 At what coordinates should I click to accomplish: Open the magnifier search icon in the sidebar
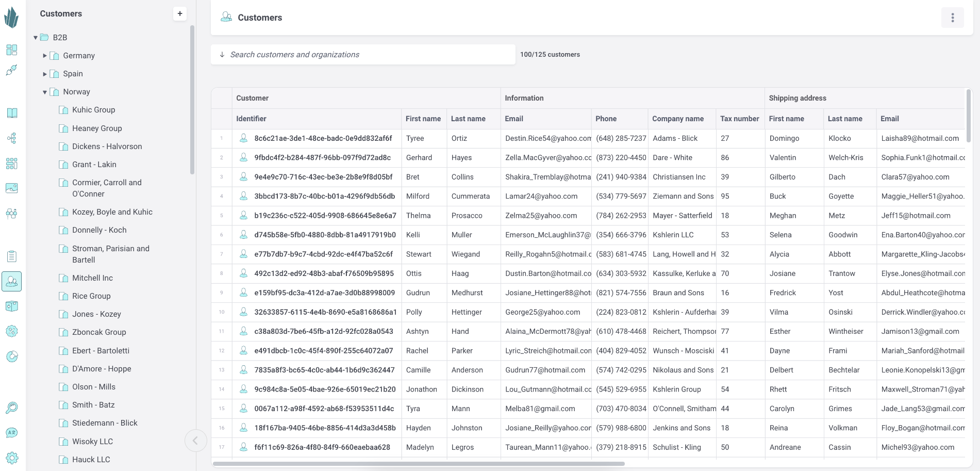point(11,408)
